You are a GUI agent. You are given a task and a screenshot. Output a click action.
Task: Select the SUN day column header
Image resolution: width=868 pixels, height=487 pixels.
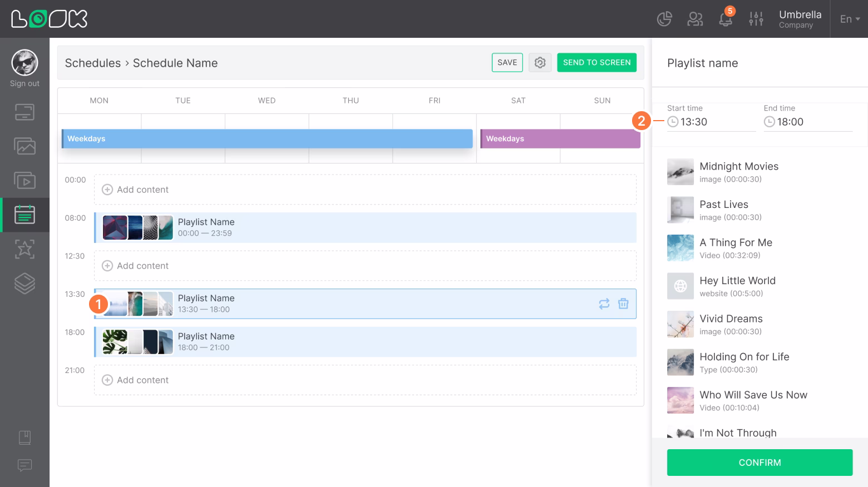pos(603,101)
